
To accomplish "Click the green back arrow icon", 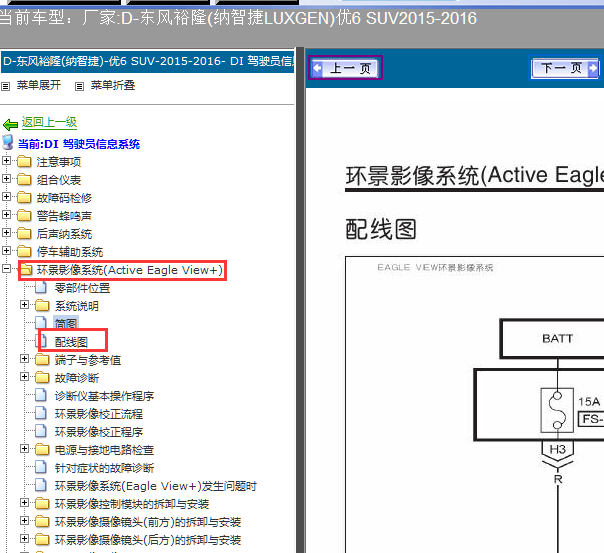I will 10,124.
